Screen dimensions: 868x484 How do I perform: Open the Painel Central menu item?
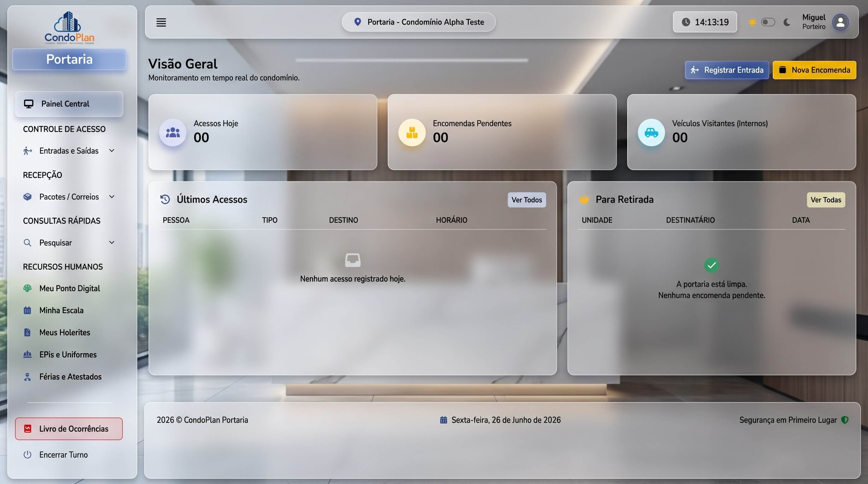[69, 104]
